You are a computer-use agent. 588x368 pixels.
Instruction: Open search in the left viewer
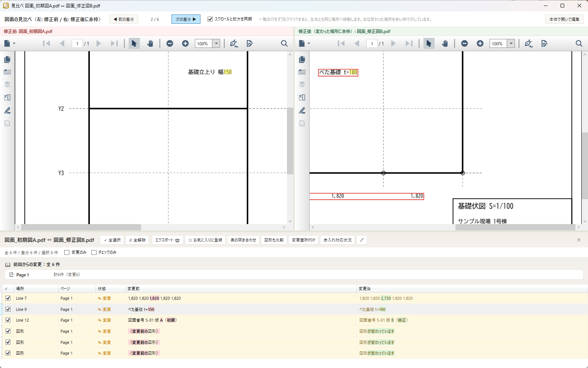tap(284, 43)
